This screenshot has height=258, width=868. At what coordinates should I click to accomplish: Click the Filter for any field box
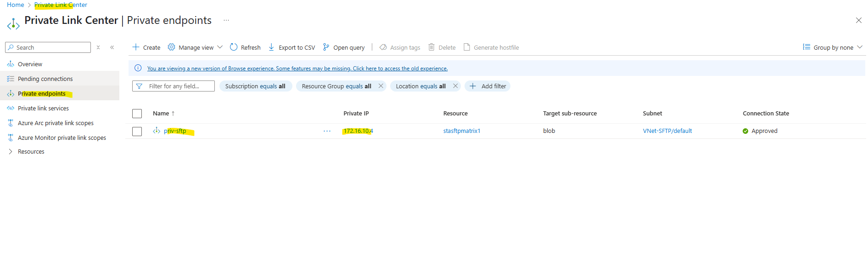coord(174,86)
